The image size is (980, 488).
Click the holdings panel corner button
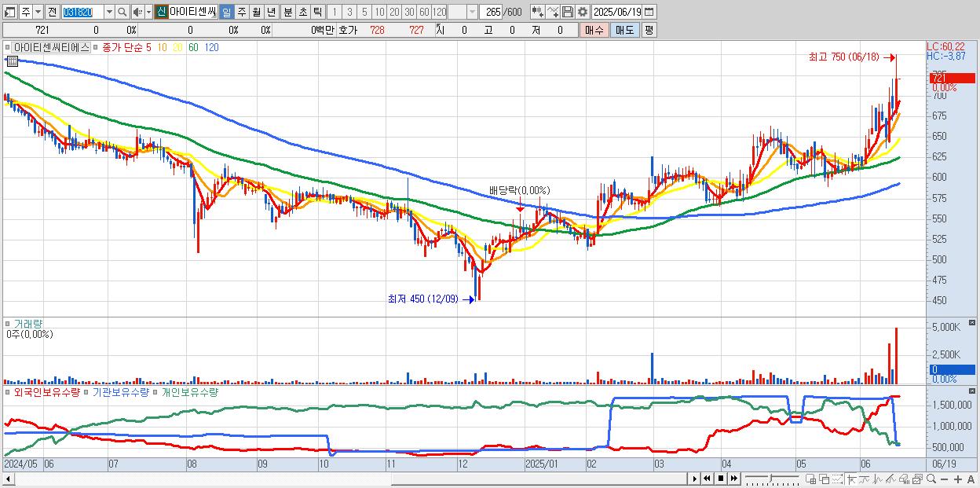tap(973, 391)
